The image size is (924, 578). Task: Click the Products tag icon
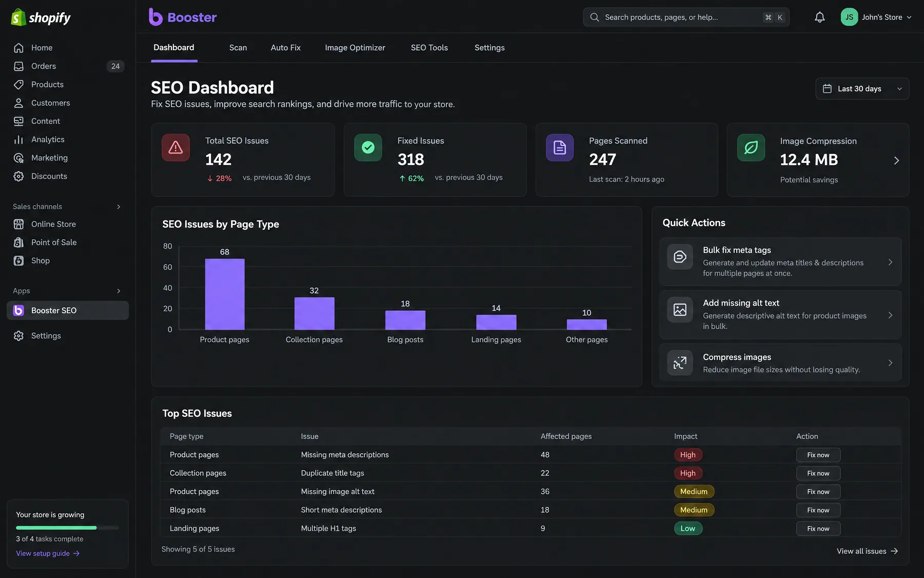click(x=19, y=84)
